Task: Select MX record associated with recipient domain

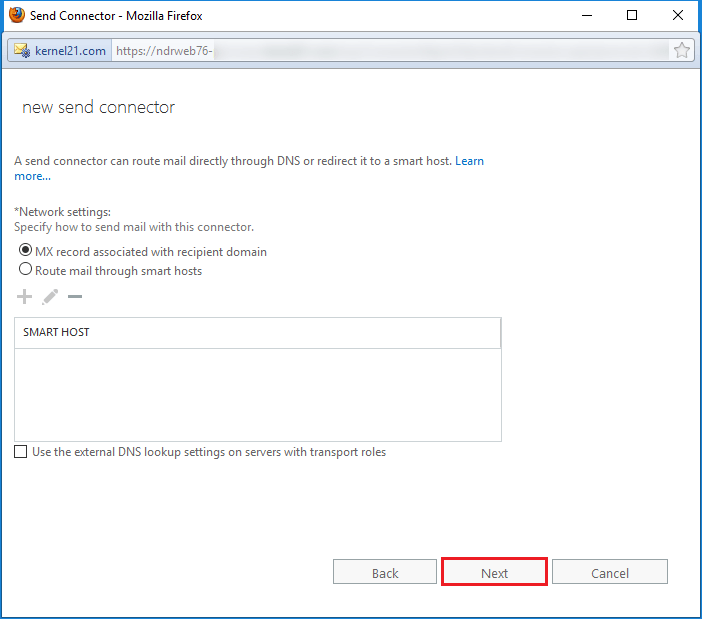Action: click(26, 250)
